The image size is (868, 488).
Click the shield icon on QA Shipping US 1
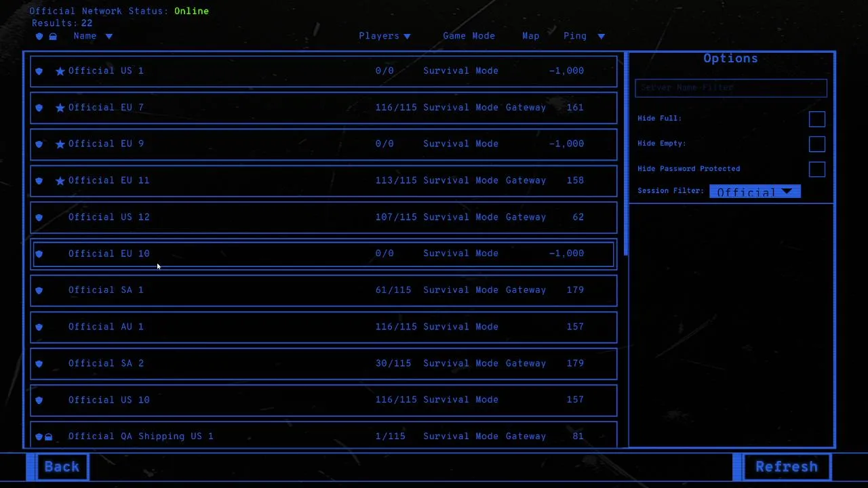click(39, 437)
